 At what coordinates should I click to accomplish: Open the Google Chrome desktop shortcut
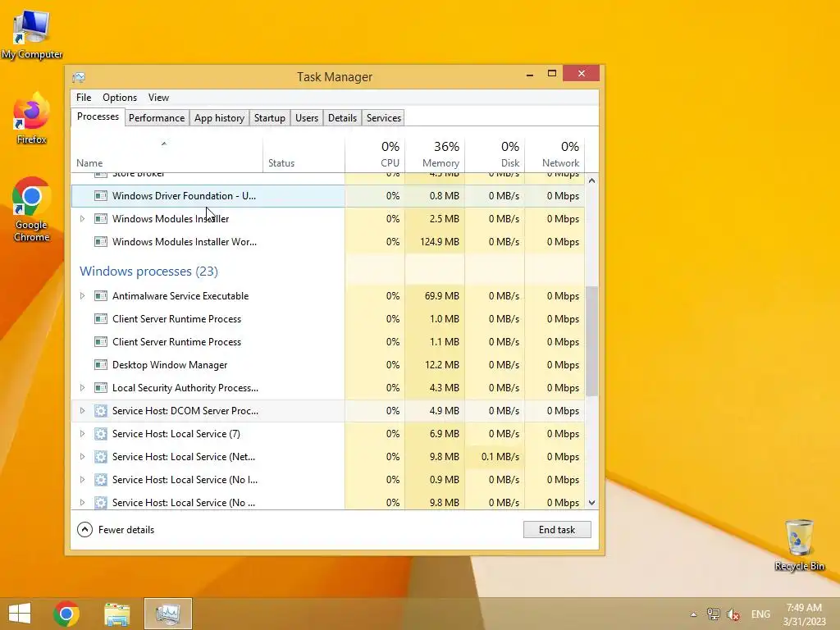[x=32, y=209]
